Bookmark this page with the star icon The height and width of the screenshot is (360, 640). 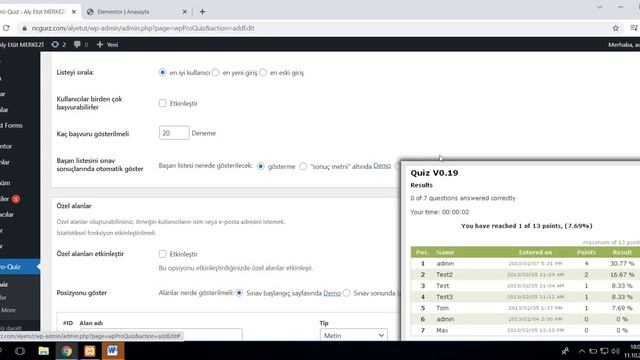coord(616,28)
